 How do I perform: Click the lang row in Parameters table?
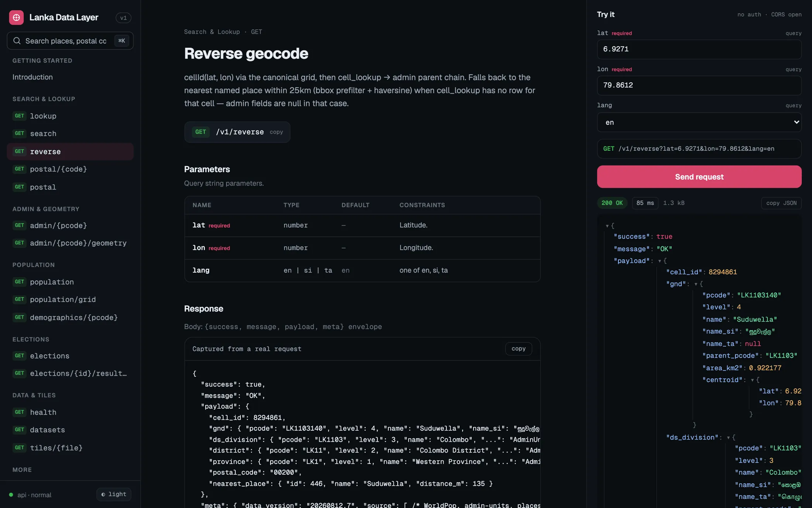click(362, 270)
